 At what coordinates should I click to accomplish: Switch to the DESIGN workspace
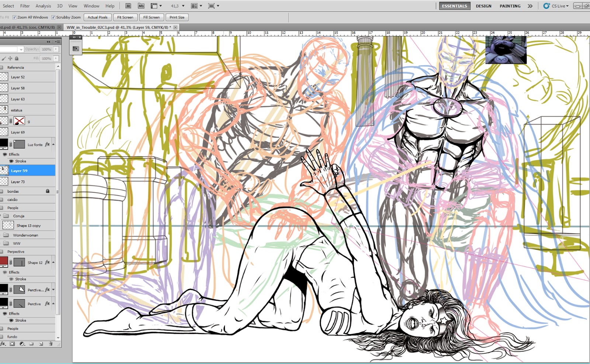pos(483,6)
